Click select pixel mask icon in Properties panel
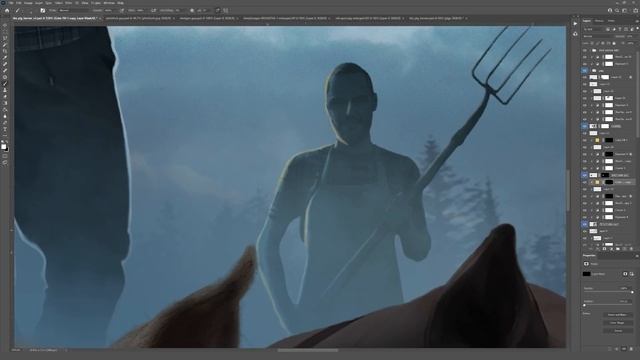Screen dimensions: 640x360 [625, 274]
